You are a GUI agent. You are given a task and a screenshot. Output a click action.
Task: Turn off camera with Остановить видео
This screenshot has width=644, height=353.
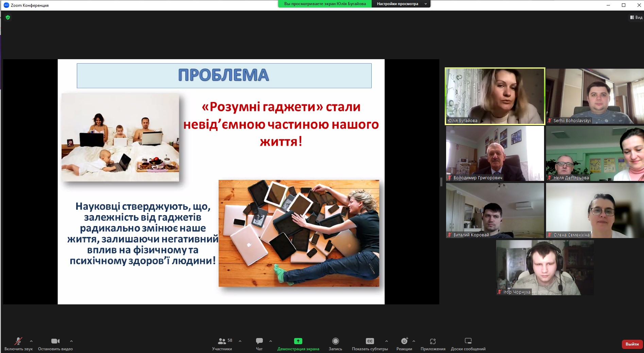coord(55,343)
